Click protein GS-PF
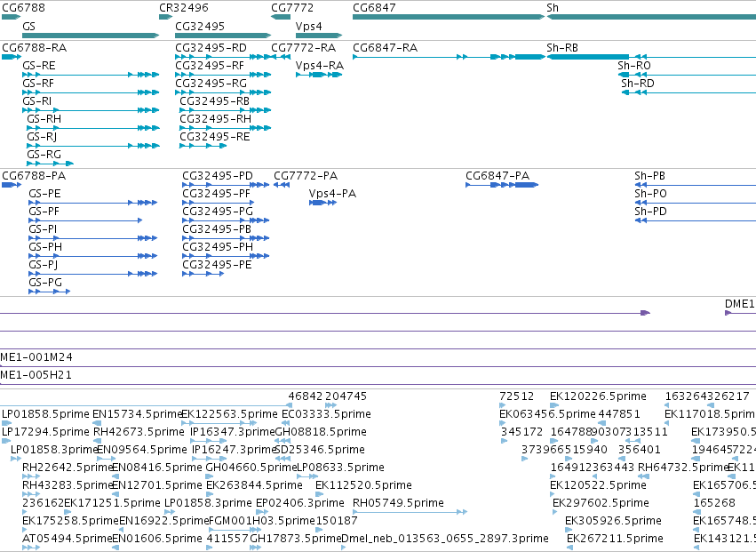Viewport: 756px width, 552px height. tap(44, 212)
